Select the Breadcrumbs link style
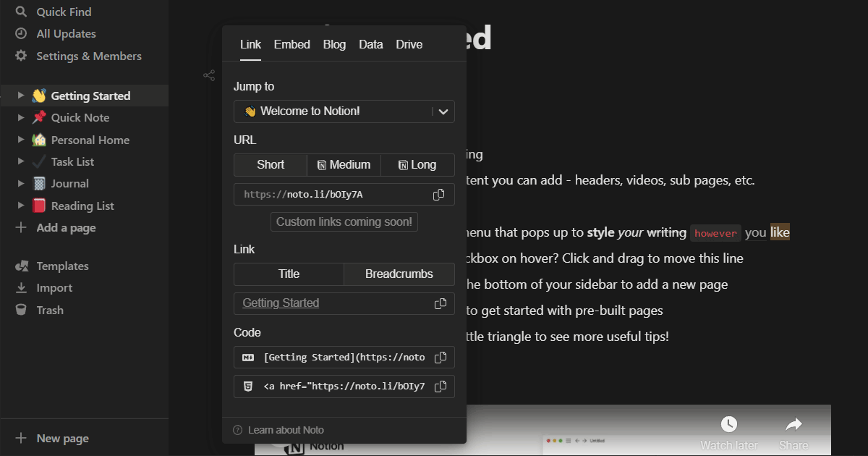 click(x=399, y=274)
